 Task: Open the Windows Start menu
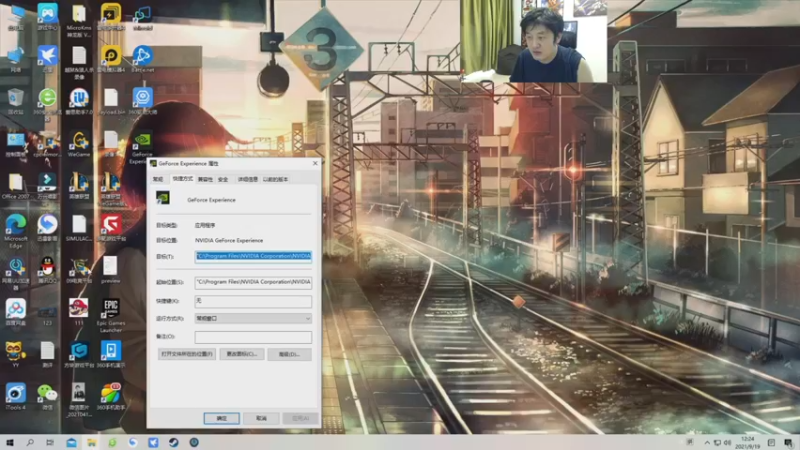(10, 442)
